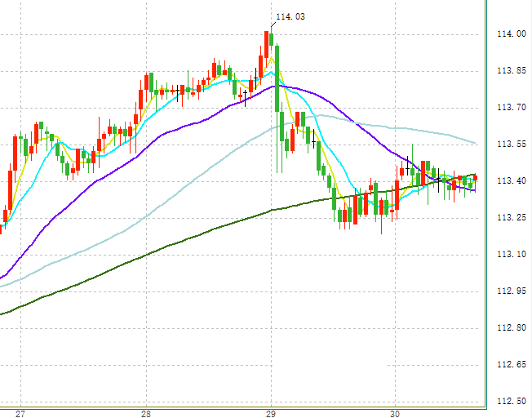Click the 112.80 price level label
Viewport: 532px width, 418px height.
(x=509, y=328)
